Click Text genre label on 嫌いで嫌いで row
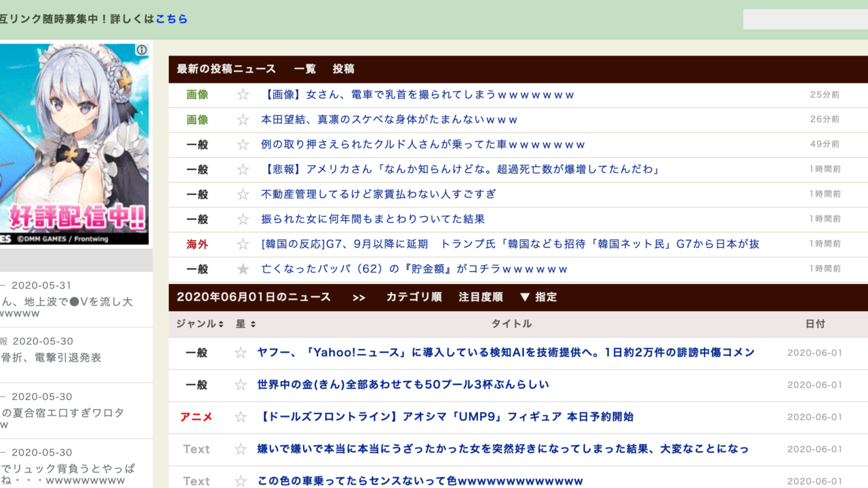 pos(197,449)
